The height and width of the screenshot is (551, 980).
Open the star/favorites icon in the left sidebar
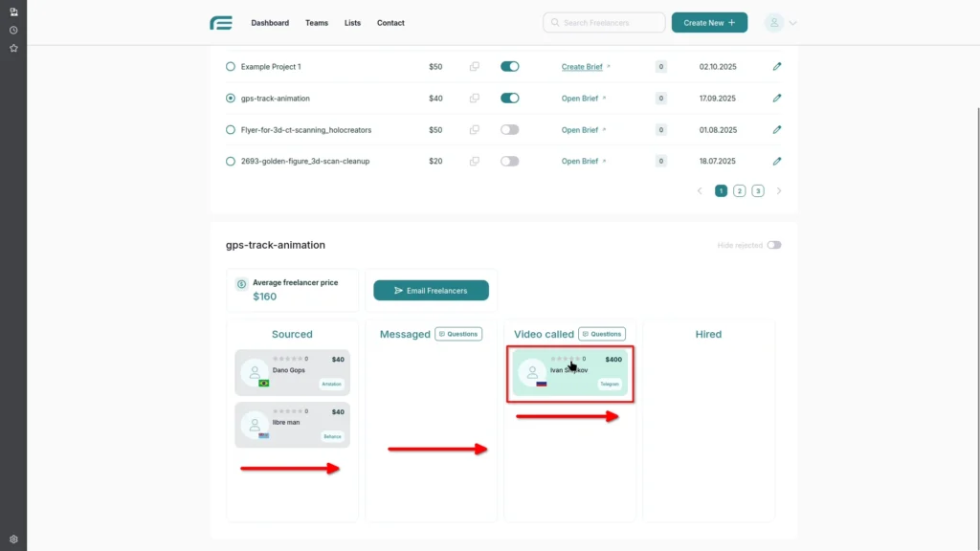(x=13, y=48)
